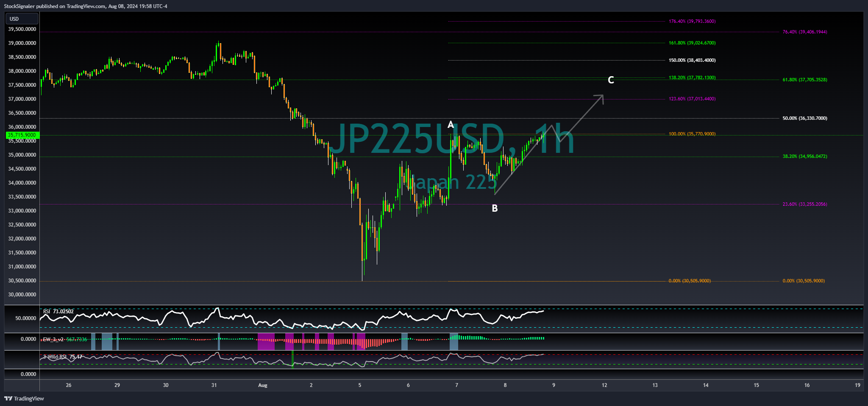
Task: Click the 31,500.0000 price axis label
Action: pyautogui.click(x=22, y=253)
